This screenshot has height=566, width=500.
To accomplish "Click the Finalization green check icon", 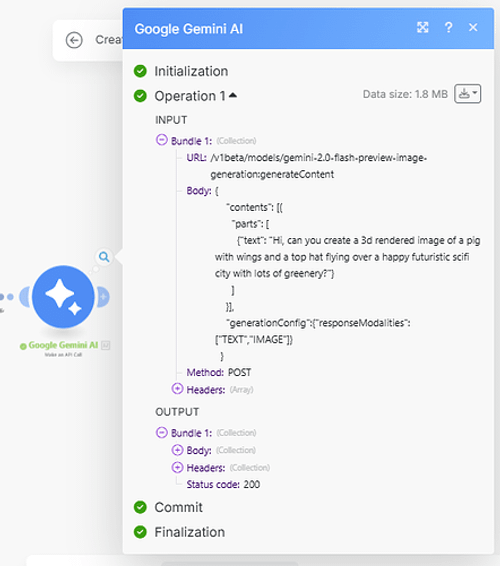I will tap(140, 532).
